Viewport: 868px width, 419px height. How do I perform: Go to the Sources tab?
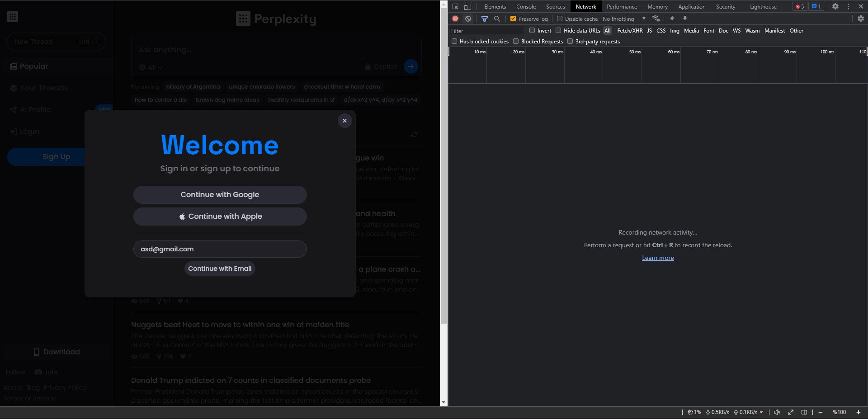click(555, 6)
